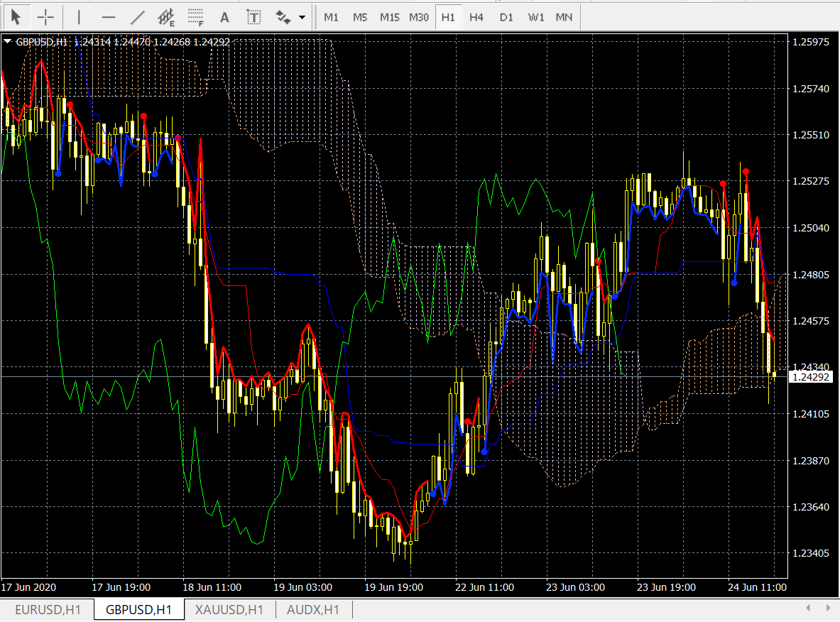Insert a text label object
The width and height of the screenshot is (840, 622).
[x=253, y=16]
